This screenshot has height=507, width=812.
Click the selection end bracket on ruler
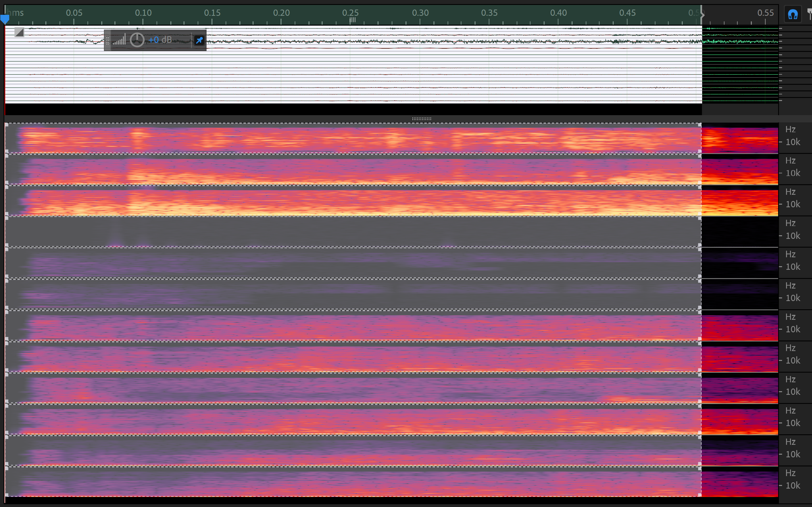(702, 15)
